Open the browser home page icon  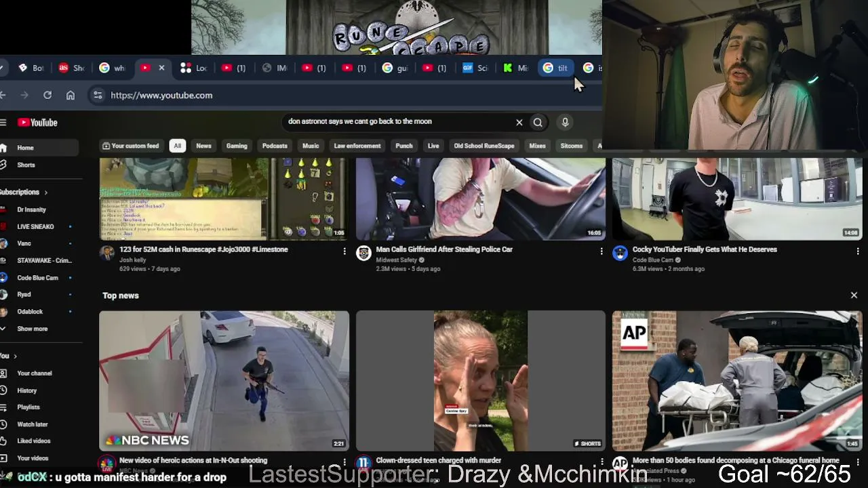(71, 96)
